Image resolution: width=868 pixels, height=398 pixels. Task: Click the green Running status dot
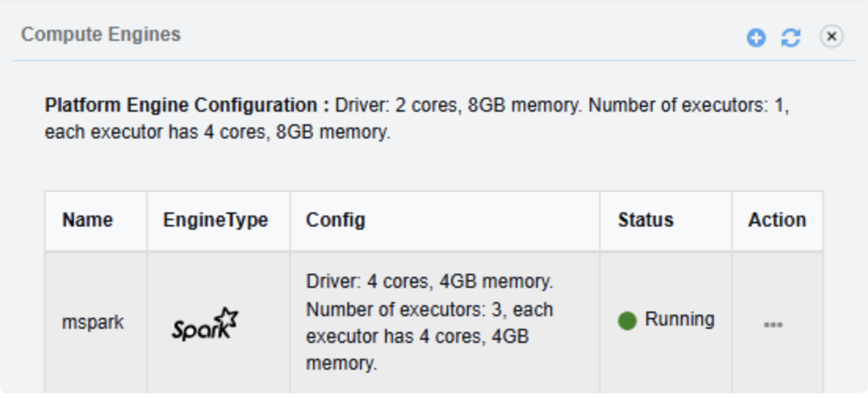(627, 321)
